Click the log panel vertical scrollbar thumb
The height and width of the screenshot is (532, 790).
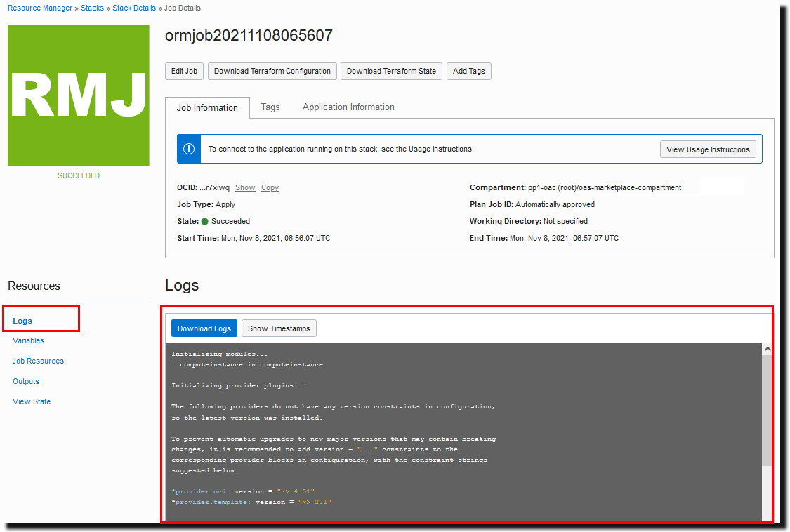click(x=767, y=409)
